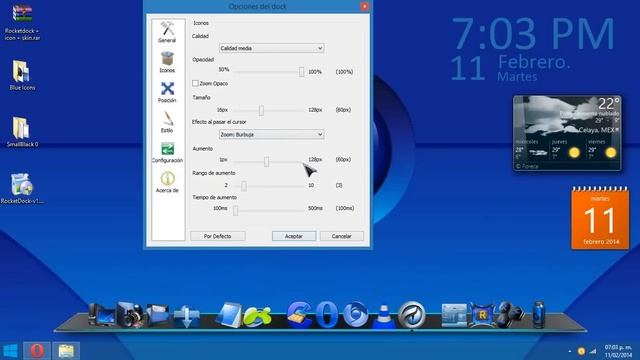This screenshot has height=360, width=640.
Task: Click the File Explorer taskbar button
Action: (66, 351)
